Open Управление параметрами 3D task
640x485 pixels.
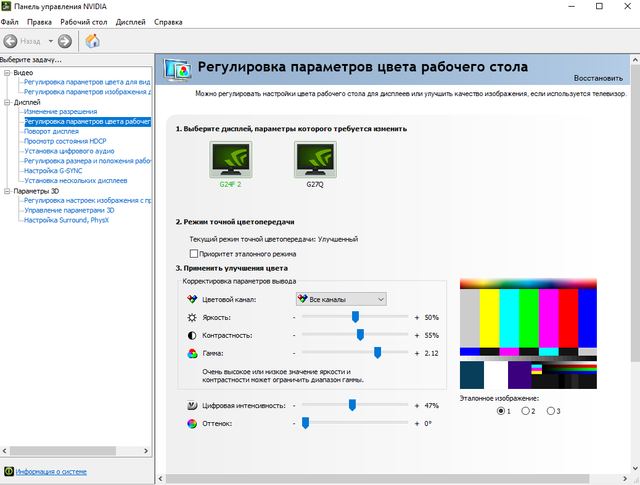(x=69, y=210)
